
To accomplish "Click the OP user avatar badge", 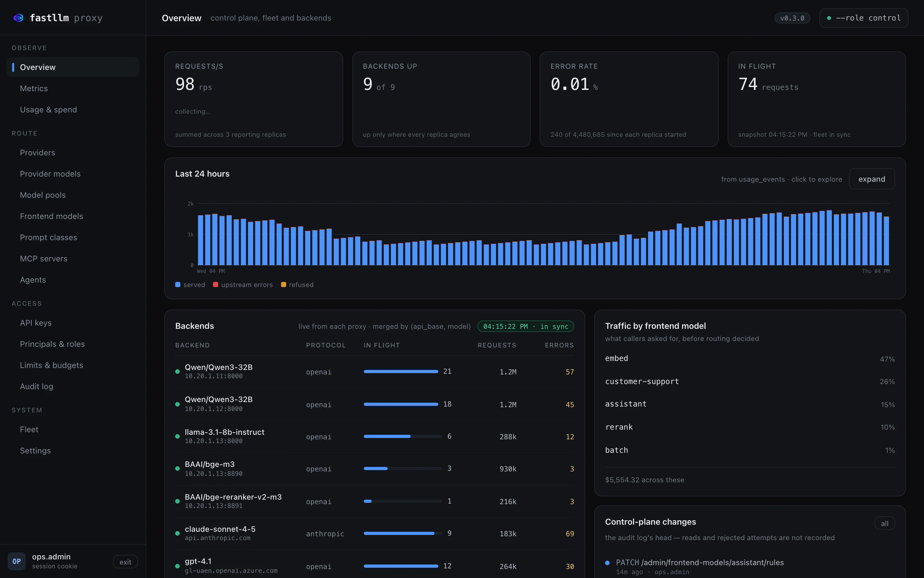I will click(x=16, y=561).
